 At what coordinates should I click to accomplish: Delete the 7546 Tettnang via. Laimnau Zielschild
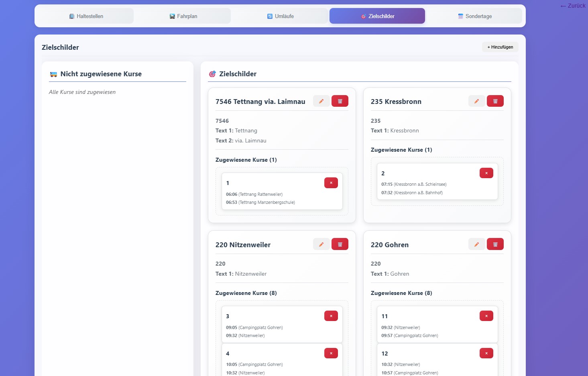pyautogui.click(x=340, y=101)
